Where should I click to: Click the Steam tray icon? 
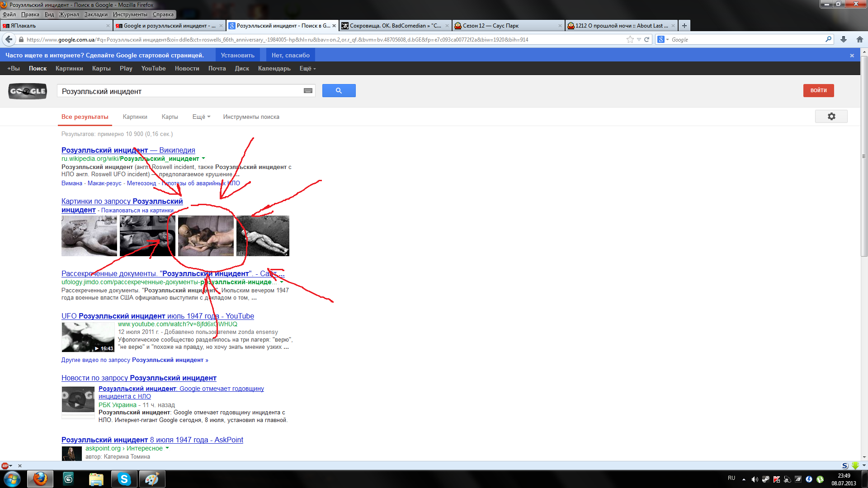pyautogui.click(x=766, y=479)
